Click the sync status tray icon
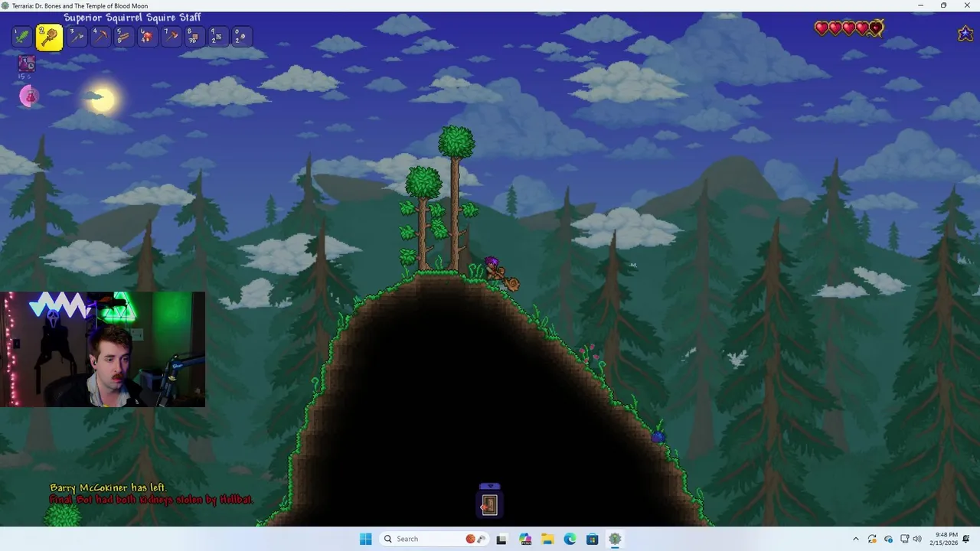The image size is (980, 551). pos(872,539)
